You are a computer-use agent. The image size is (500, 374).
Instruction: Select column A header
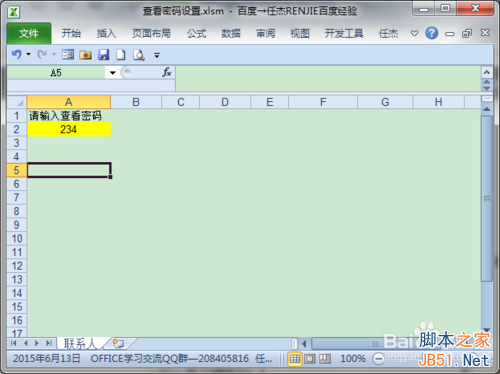[69, 102]
